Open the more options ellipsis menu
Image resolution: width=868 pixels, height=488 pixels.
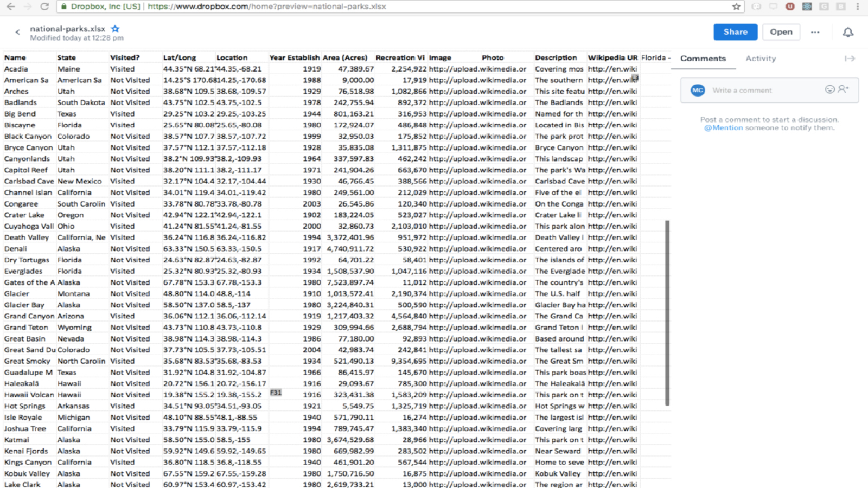click(x=815, y=32)
